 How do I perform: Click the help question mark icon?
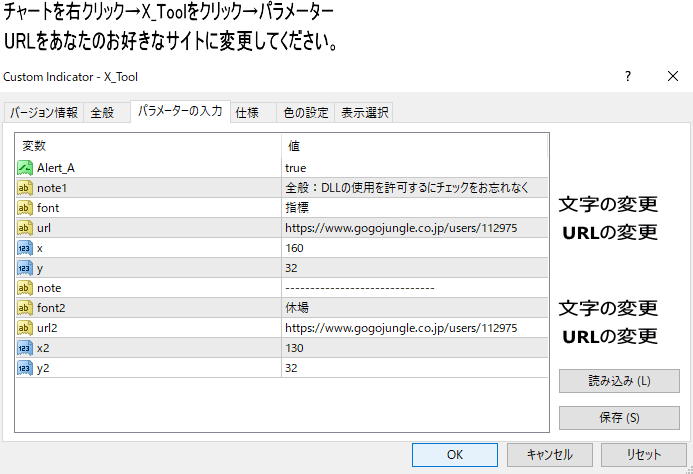[x=628, y=77]
